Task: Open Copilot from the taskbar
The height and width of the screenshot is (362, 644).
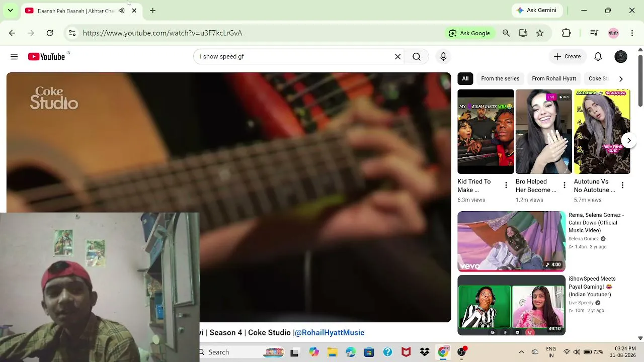Action: coord(314,352)
